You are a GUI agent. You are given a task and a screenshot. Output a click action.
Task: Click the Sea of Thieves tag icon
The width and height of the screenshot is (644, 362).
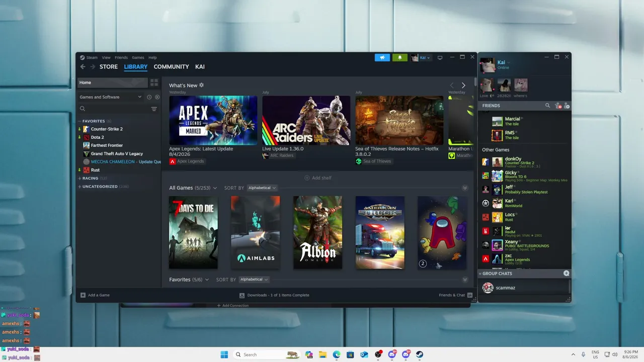click(x=359, y=161)
